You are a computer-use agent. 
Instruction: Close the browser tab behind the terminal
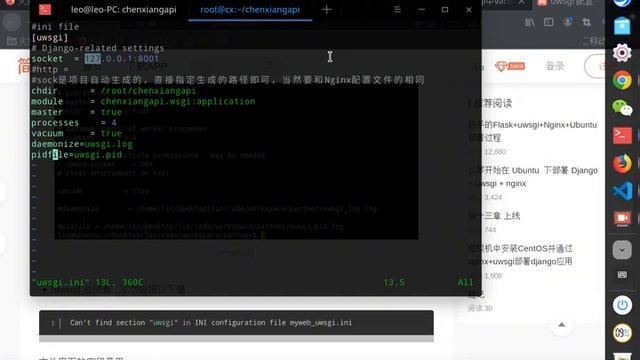click(521, 2)
